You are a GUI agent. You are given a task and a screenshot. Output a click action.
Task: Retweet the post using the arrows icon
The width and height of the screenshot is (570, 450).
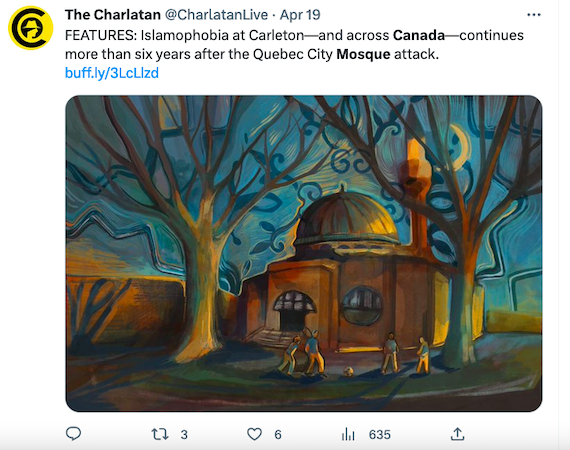point(160,434)
